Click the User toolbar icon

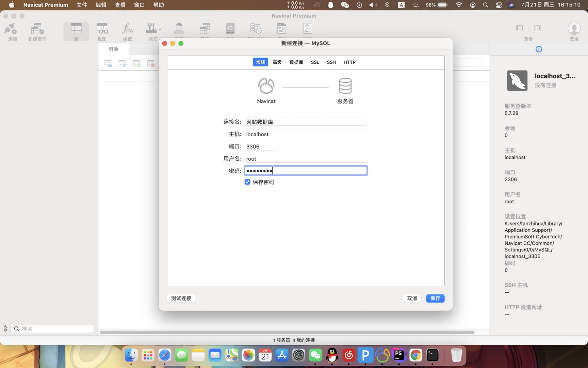179,29
